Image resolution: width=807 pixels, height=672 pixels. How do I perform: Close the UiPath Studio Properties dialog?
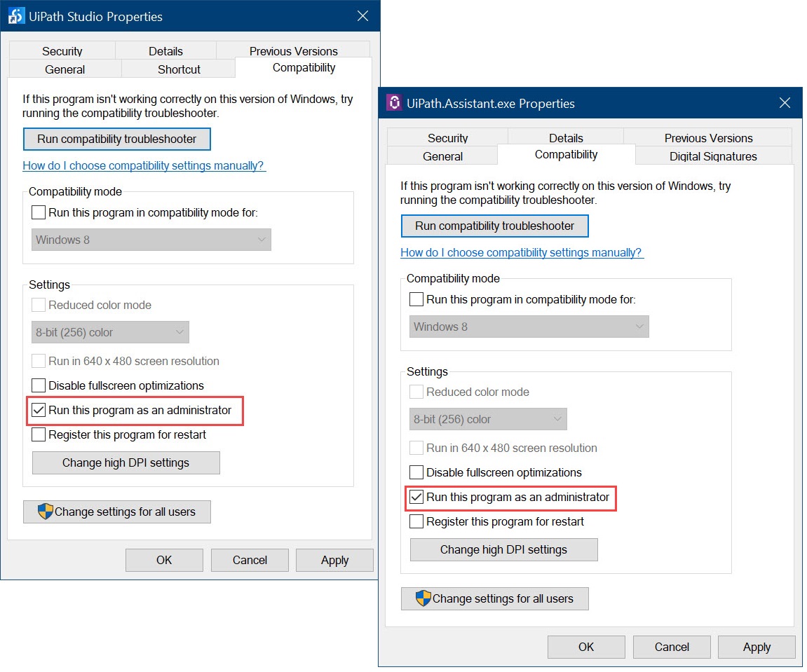(x=362, y=16)
